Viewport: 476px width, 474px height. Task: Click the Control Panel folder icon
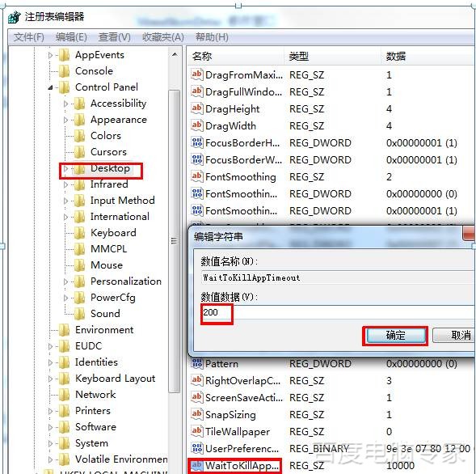65,87
